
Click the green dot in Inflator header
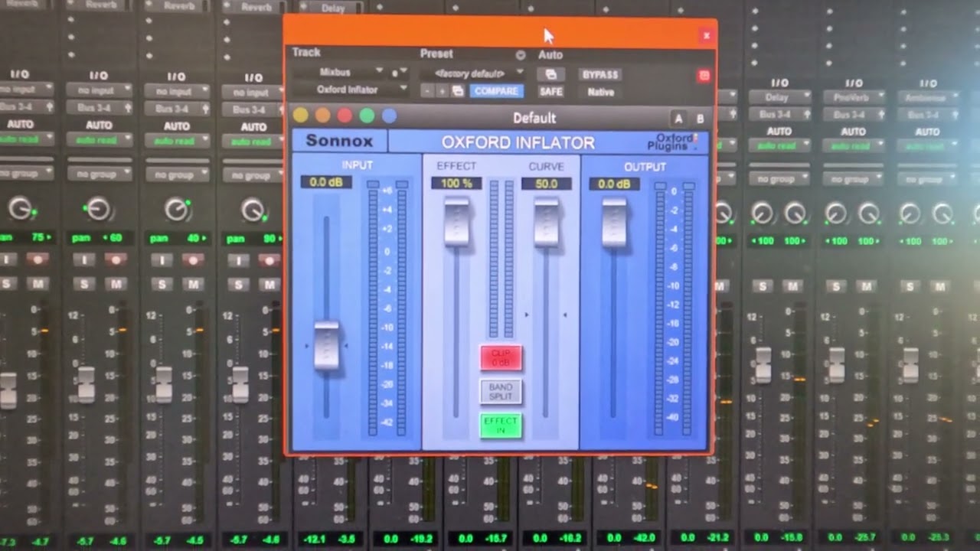pyautogui.click(x=367, y=116)
